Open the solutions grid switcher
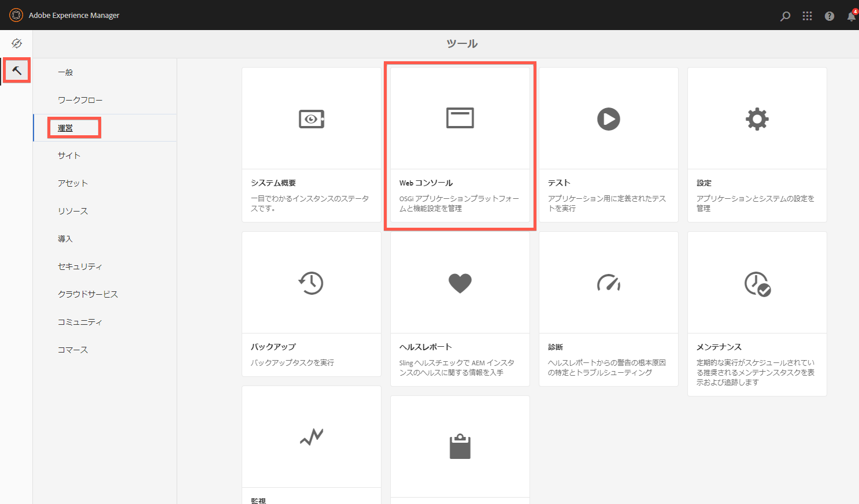 click(807, 16)
